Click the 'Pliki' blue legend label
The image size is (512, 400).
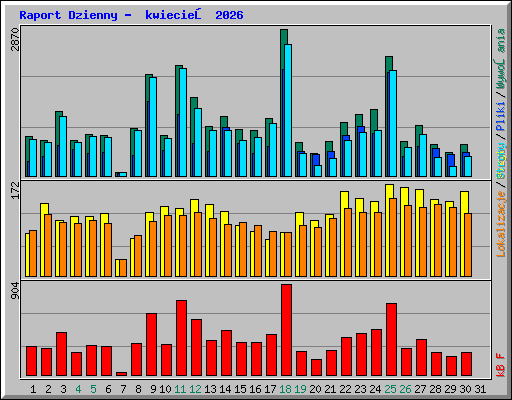point(501,117)
